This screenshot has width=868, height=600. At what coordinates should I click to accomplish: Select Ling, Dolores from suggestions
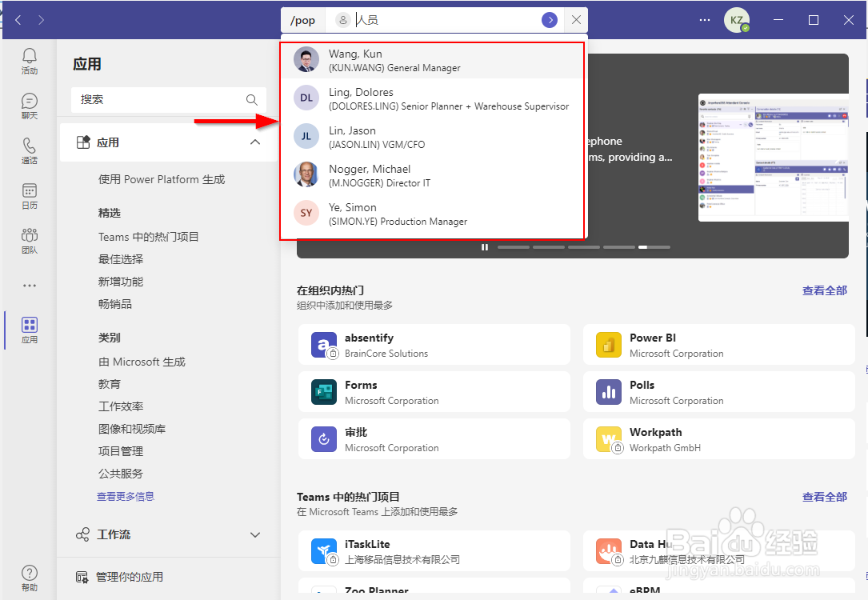coord(432,98)
